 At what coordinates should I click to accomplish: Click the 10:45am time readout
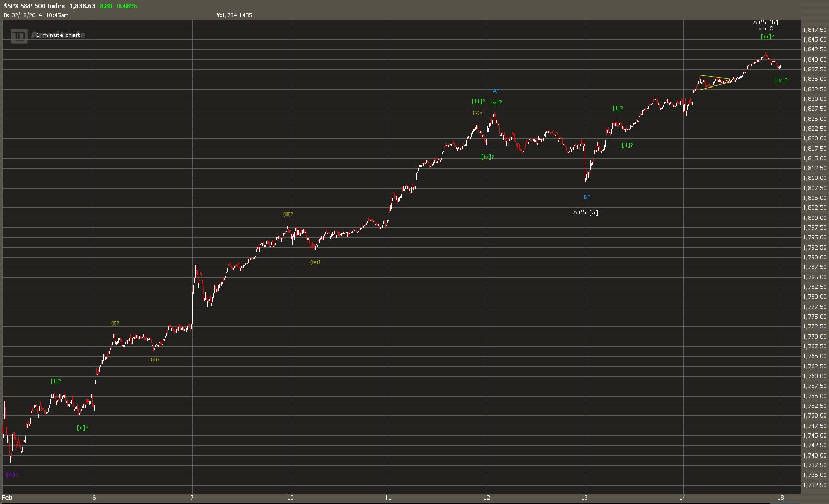(x=57, y=15)
